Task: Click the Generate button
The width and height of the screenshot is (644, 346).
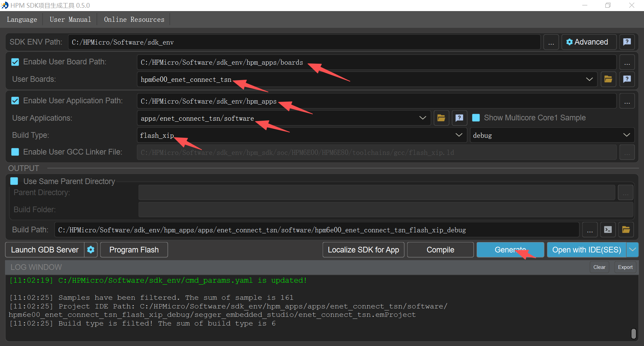Action: 510,250
